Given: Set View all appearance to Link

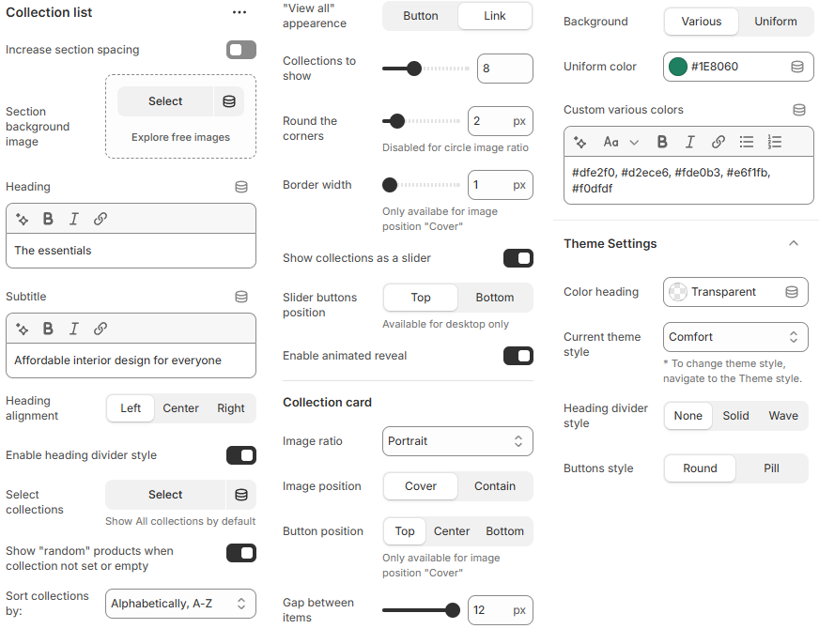Looking at the screenshot, I should (x=495, y=16).
